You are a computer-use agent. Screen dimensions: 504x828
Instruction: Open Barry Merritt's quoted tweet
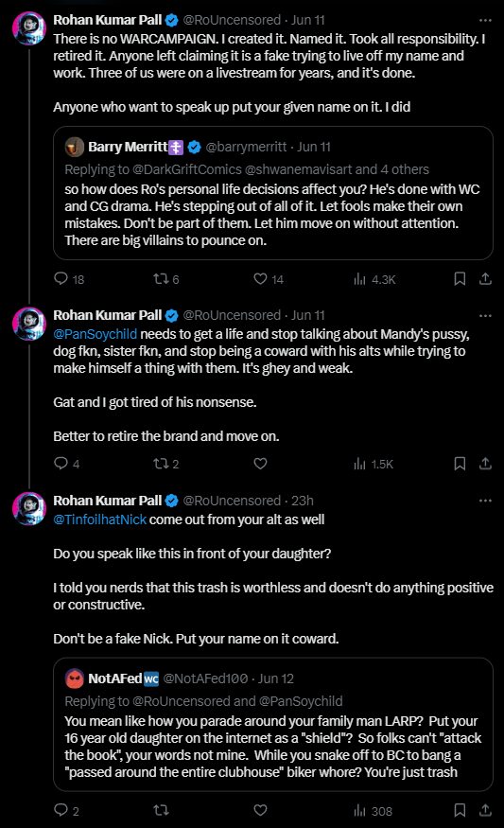point(273,193)
